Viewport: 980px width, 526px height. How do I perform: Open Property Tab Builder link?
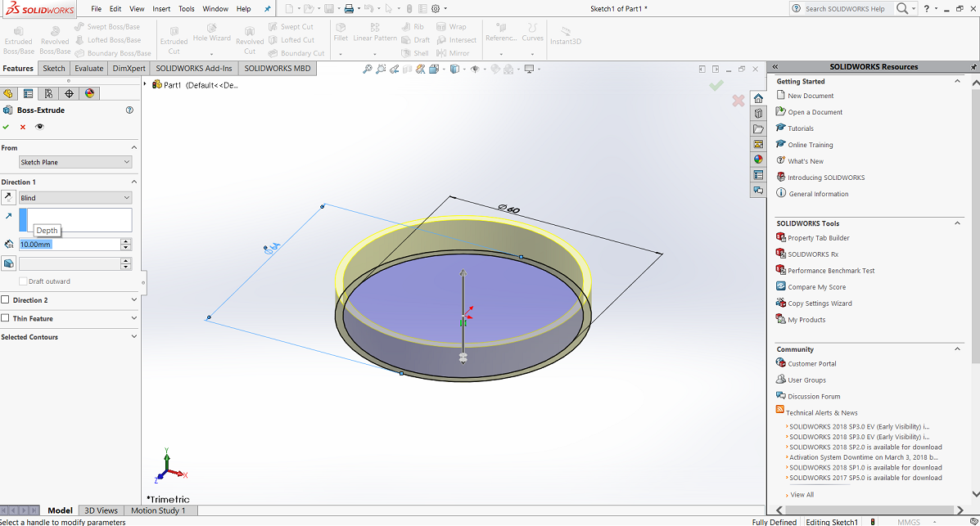click(x=819, y=238)
